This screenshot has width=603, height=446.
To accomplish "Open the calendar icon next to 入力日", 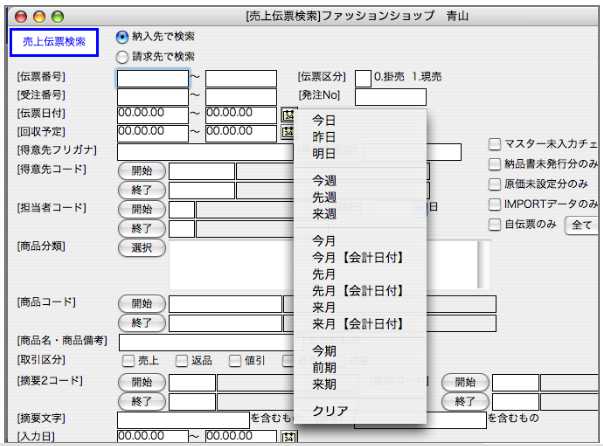I will pos(289,437).
